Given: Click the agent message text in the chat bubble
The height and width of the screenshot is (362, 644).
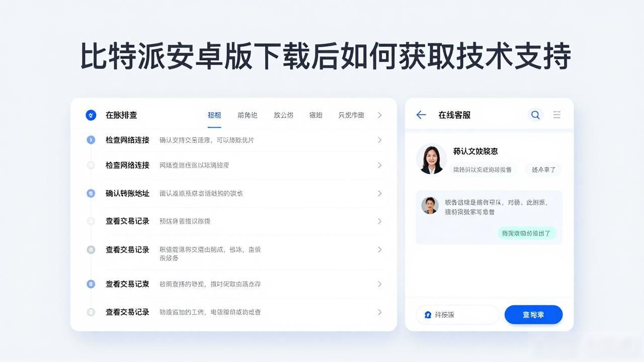Looking at the screenshot, I should click(x=496, y=207).
